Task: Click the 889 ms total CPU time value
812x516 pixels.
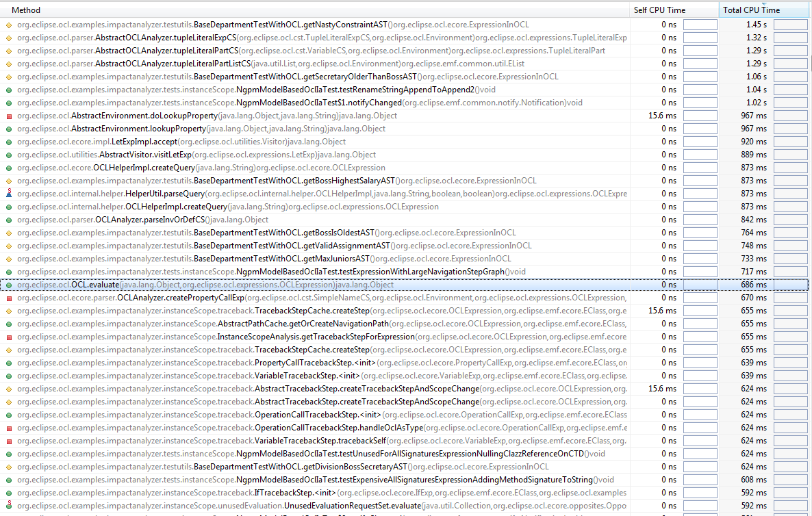Action: 754,155
